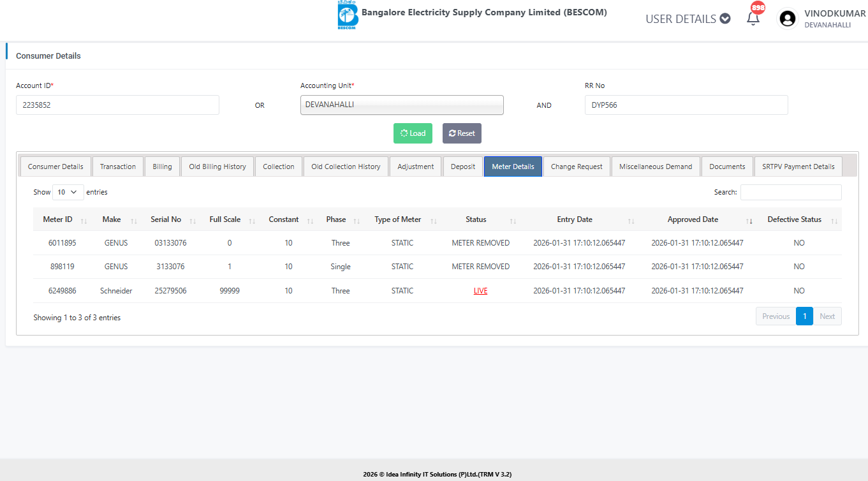Switch to the Billing tab
Viewport: 868px width, 481px height.
click(x=162, y=166)
